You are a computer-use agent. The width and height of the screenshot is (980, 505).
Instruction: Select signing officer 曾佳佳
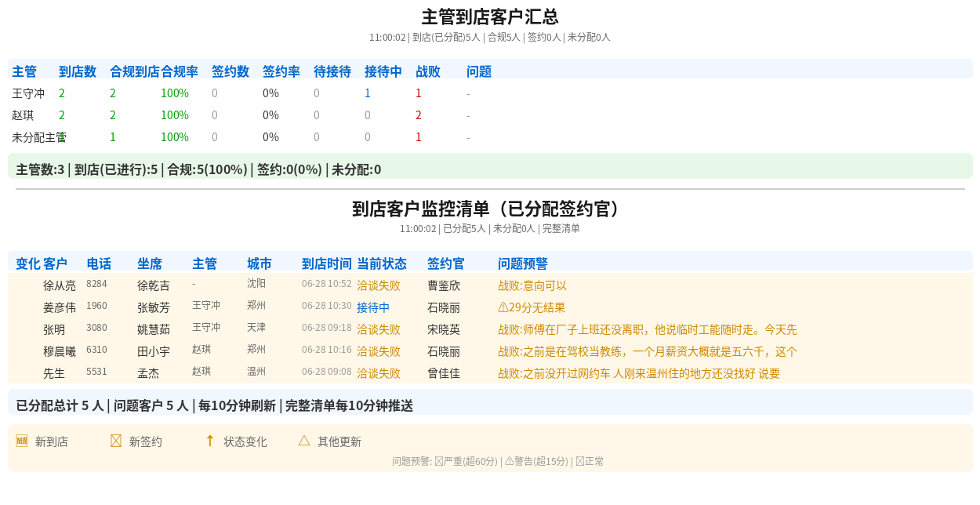pyautogui.click(x=444, y=373)
